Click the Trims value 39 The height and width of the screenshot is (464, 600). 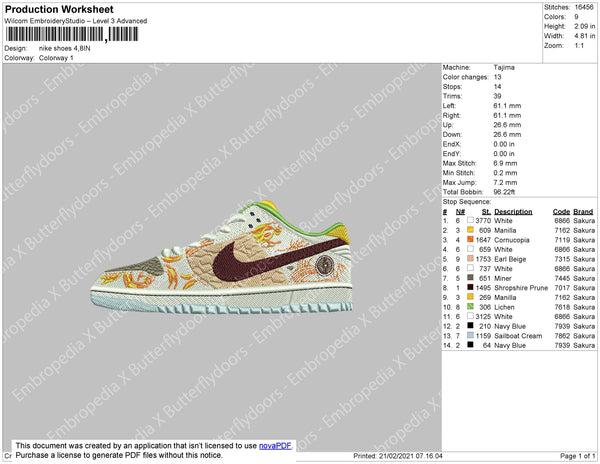click(497, 96)
